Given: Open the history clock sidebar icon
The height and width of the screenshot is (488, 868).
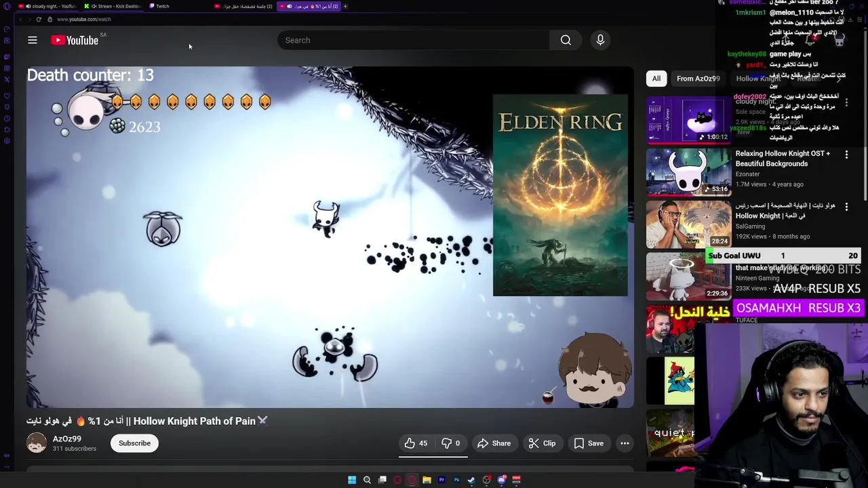Looking at the screenshot, I should (7, 118).
